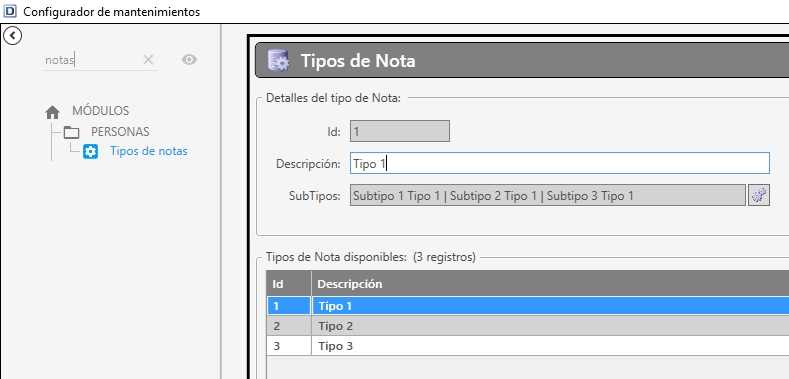Select the Tipo 3 row
Viewport: 789px width, 379px height.
pyautogui.click(x=528, y=346)
